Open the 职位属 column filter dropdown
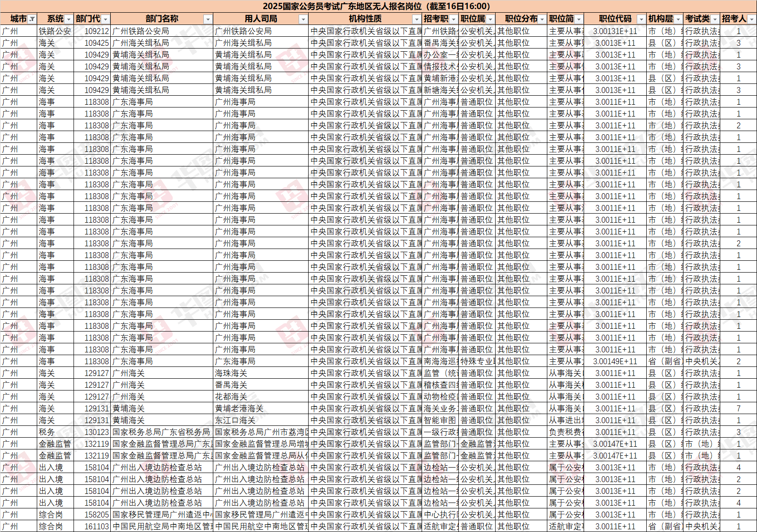 pyautogui.click(x=490, y=19)
